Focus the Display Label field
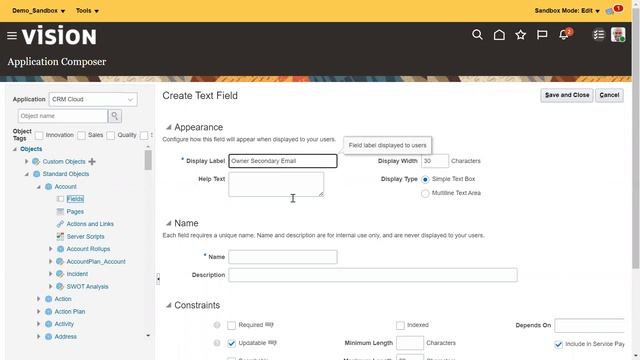Image resolution: width=640 pixels, height=360 pixels. (283, 161)
